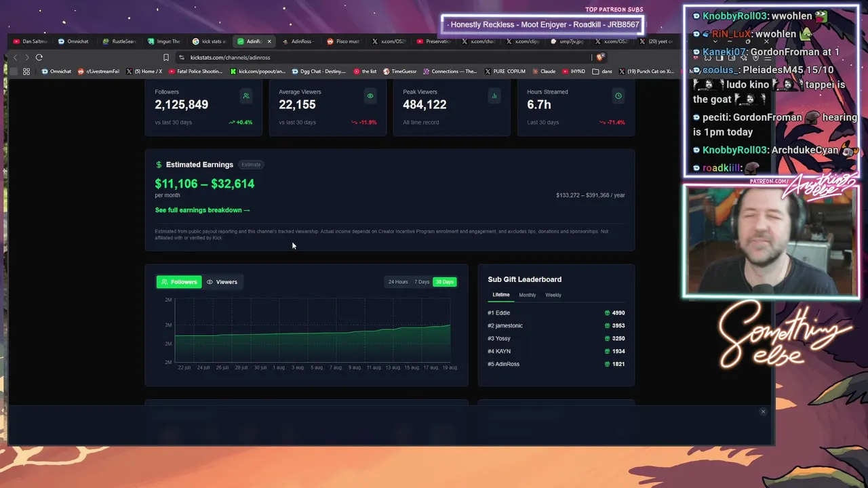Set chart range to 7 Days
The height and width of the screenshot is (488, 868).
pyautogui.click(x=422, y=282)
